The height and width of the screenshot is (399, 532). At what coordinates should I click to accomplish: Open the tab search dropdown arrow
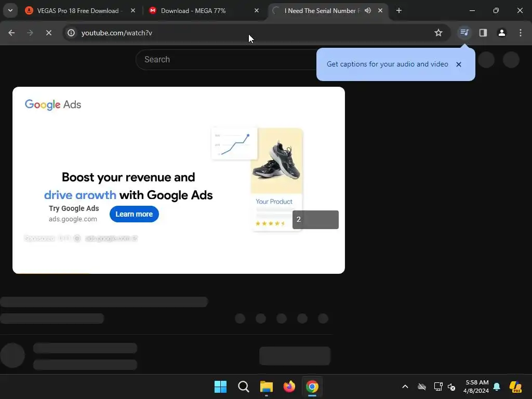[10, 10]
